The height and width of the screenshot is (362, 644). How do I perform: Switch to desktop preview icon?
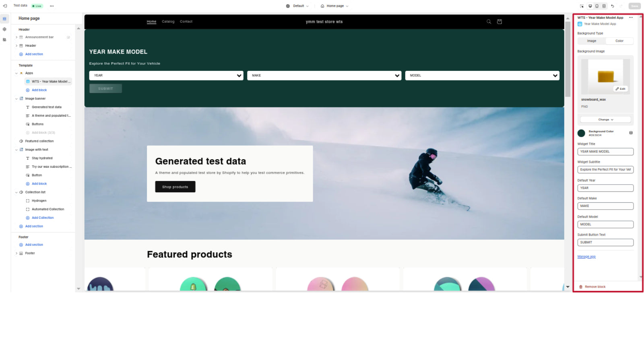point(590,6)
